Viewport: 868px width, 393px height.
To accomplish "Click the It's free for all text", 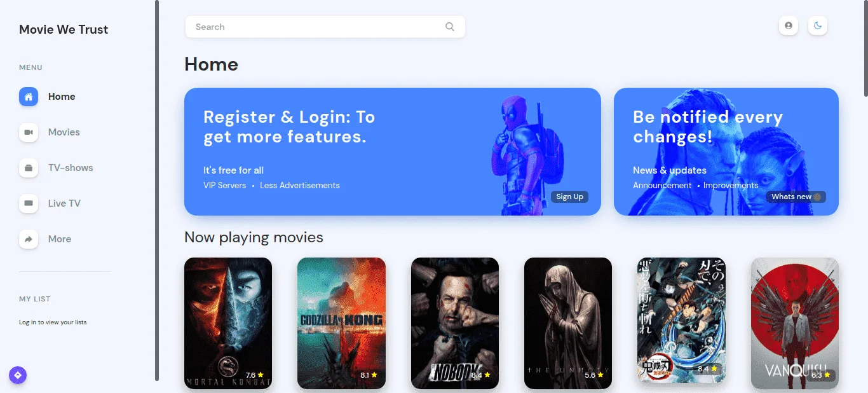I will (x=233, y=170).
